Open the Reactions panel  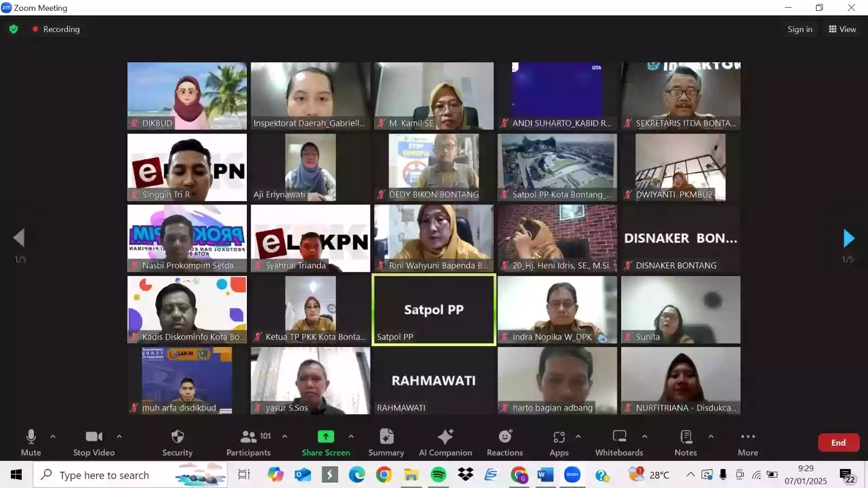coord(504,442)
